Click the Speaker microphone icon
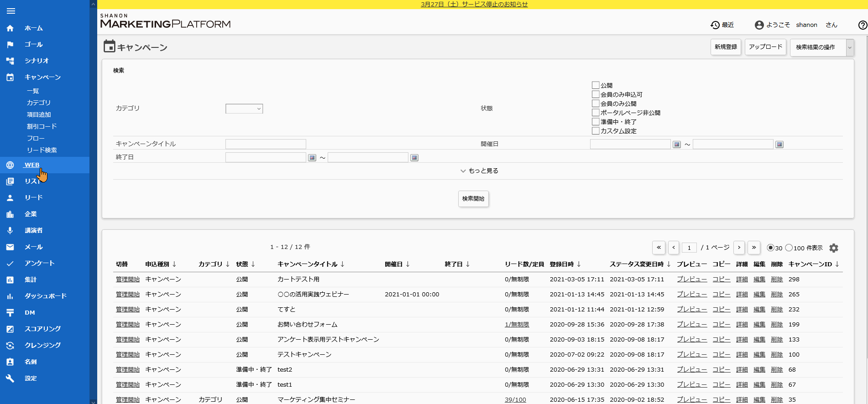868x404 pixels. [10, 231]
